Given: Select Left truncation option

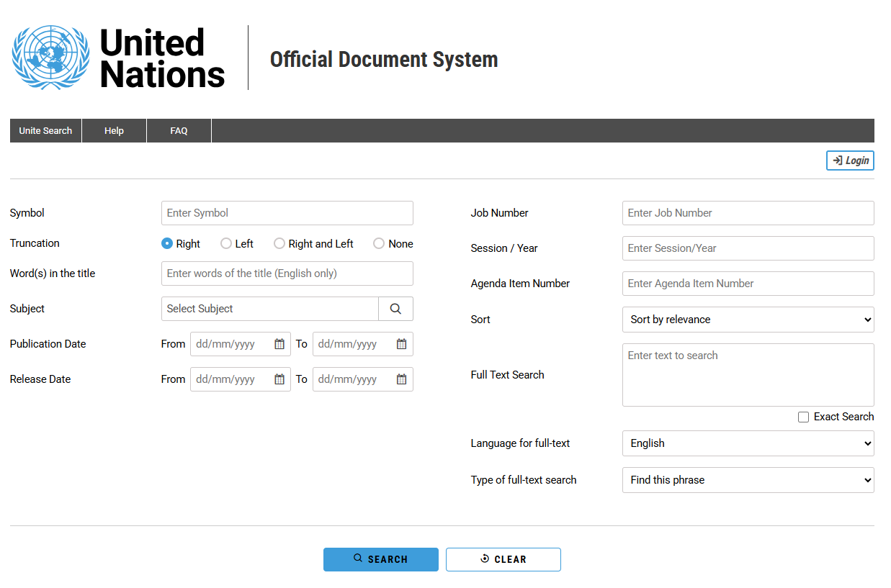Looking at the screenshot, I should point(226,244).
